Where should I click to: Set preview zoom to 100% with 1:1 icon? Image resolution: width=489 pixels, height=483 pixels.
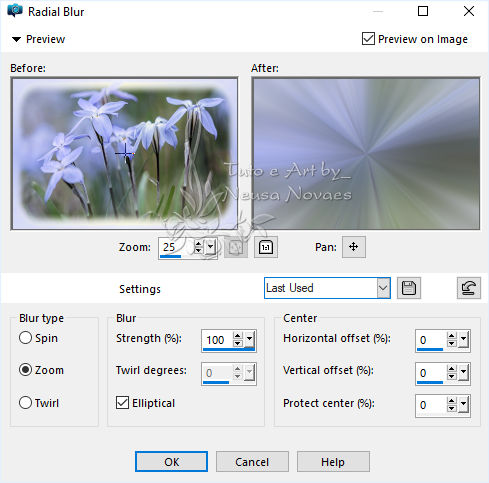click(x=266, y=247)
